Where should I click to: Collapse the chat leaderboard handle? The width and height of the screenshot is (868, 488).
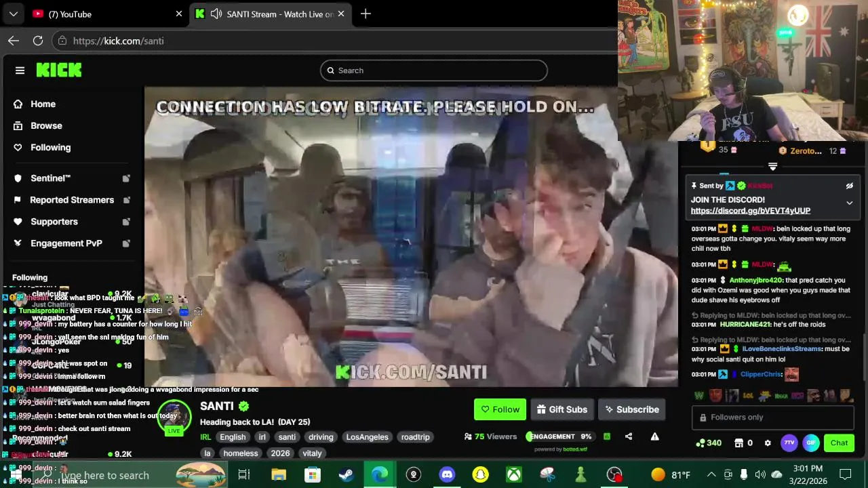(x=772, y=167)
